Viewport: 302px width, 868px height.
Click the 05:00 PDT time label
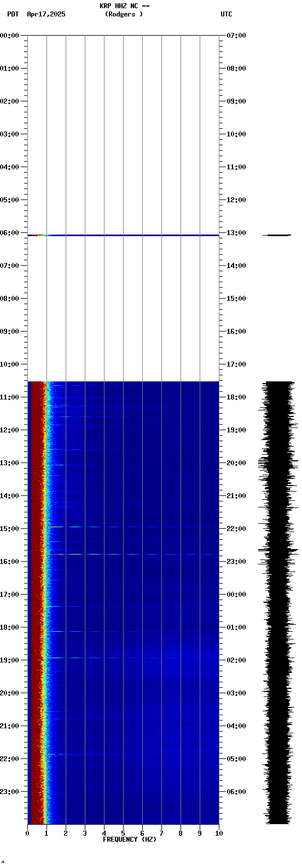[x=9, y=200]
